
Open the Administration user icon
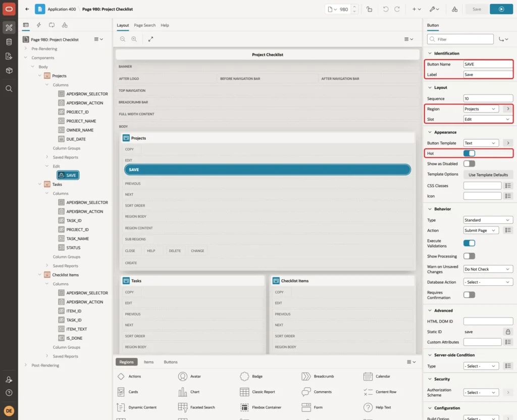point(9,380)
